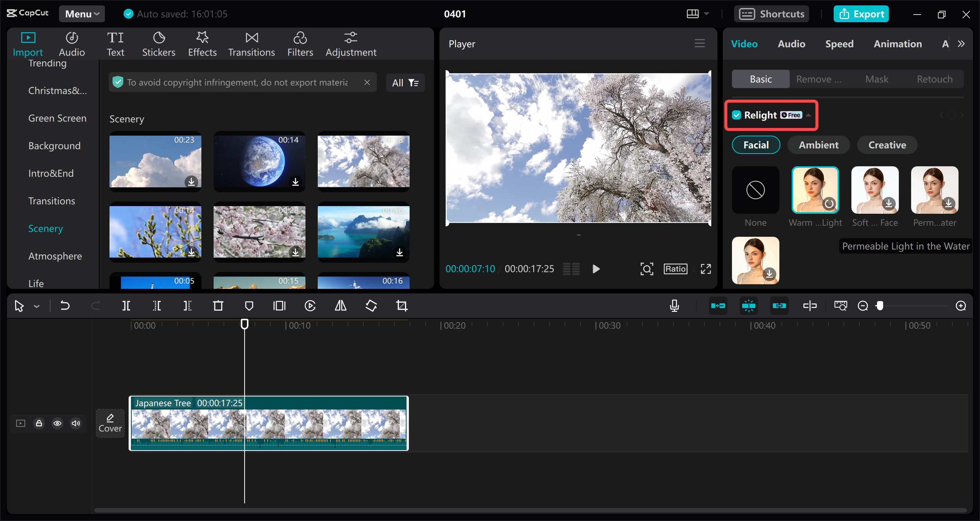Switch to the Mask tab
980x521 pixels.
click(876, 79)
